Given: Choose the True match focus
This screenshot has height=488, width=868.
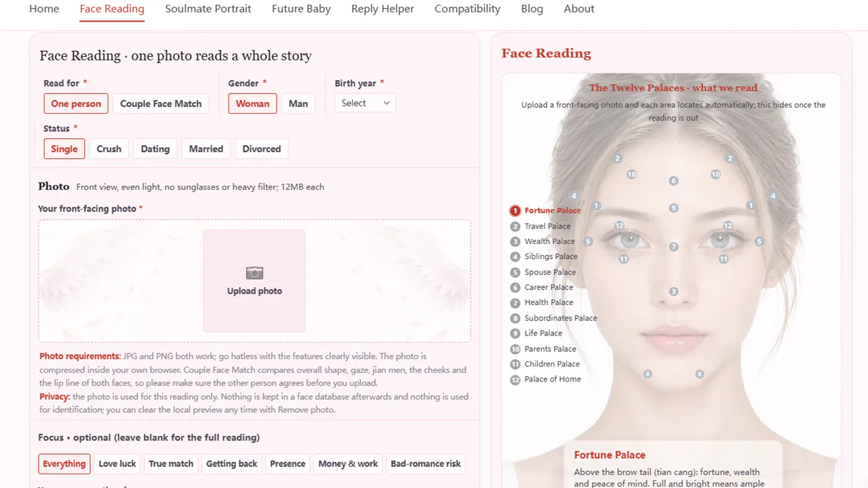Looking at the screenshot, I should 171,464.
